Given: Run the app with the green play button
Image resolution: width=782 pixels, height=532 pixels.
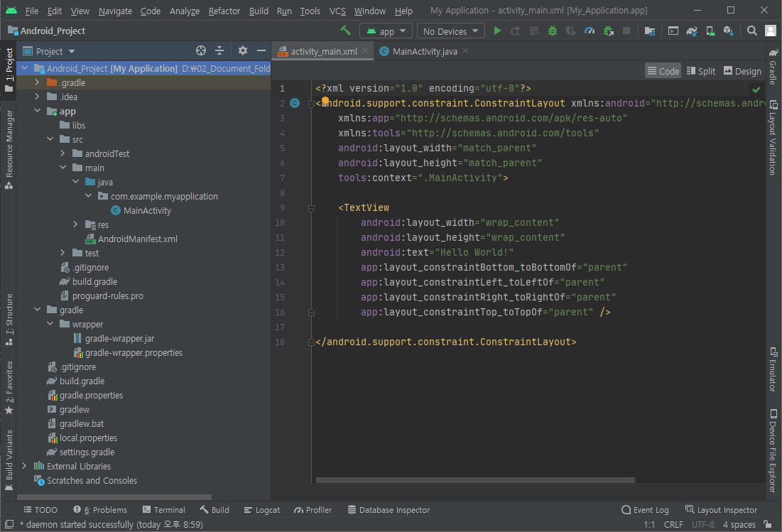Looking at the screenshot, I should [x=497, y=31].
